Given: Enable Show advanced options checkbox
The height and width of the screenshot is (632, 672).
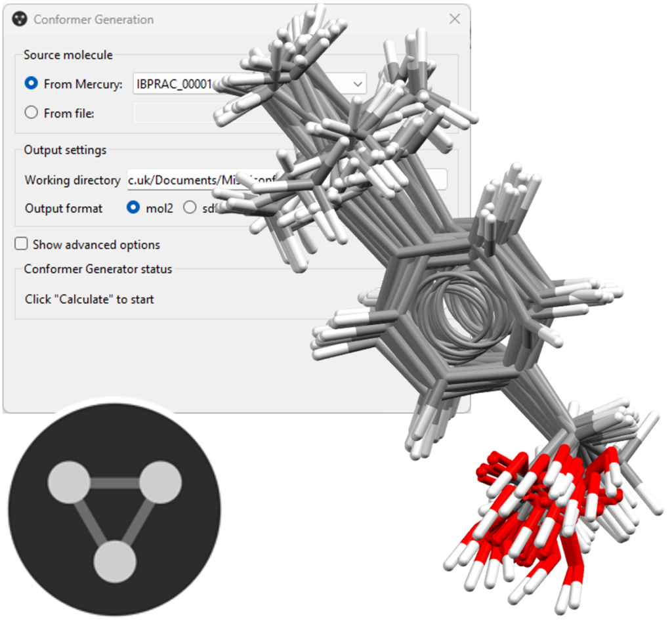Looking at the screenshot, I should pos(22,243).
